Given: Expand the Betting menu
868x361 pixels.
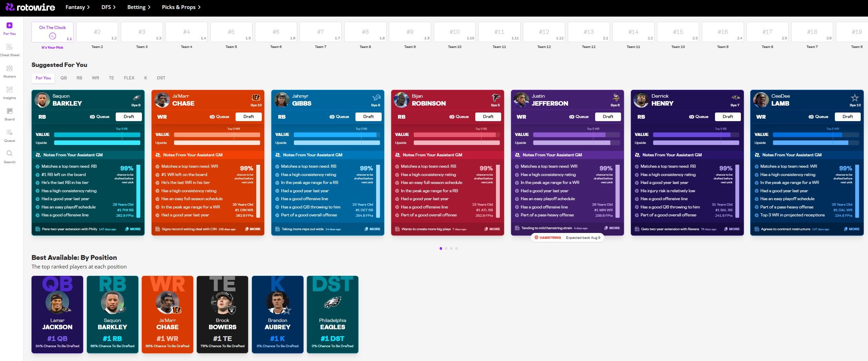Looking at the screenshot, I should coord(139,7).
